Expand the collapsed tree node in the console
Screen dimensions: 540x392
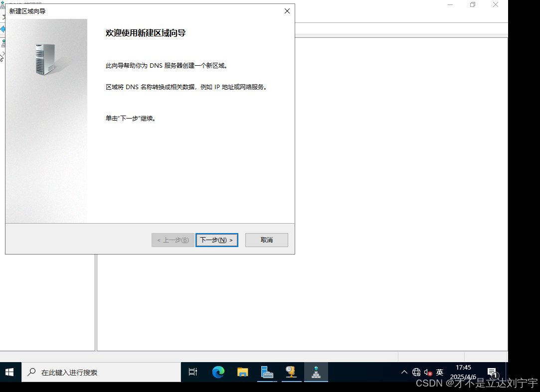[3, 53]
